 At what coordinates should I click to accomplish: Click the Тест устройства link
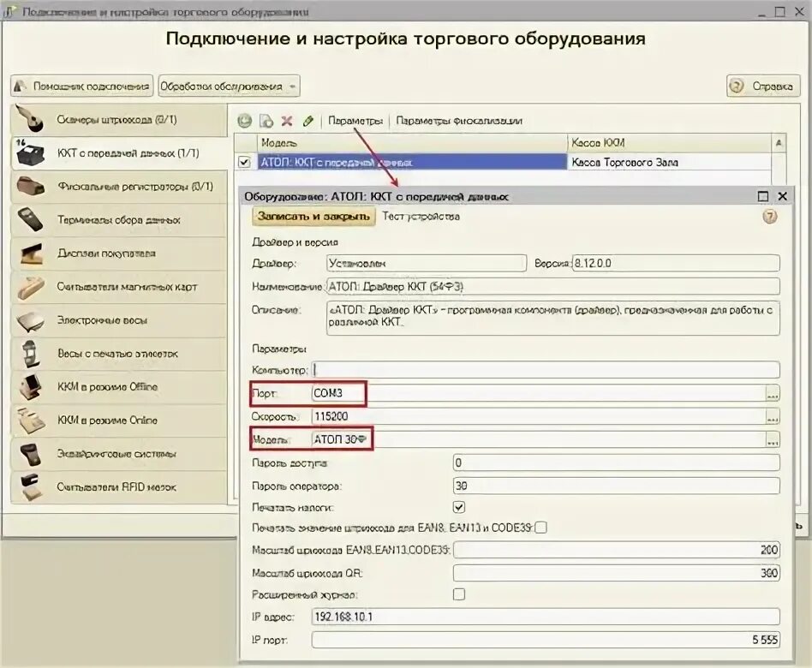[x=421, y=217]
